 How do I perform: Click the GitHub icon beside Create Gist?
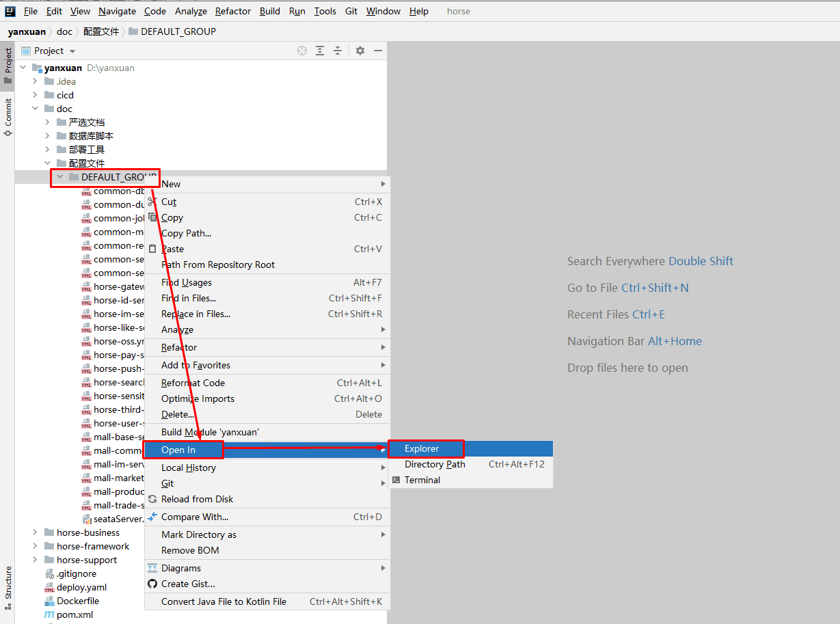[x=152, y=584]
